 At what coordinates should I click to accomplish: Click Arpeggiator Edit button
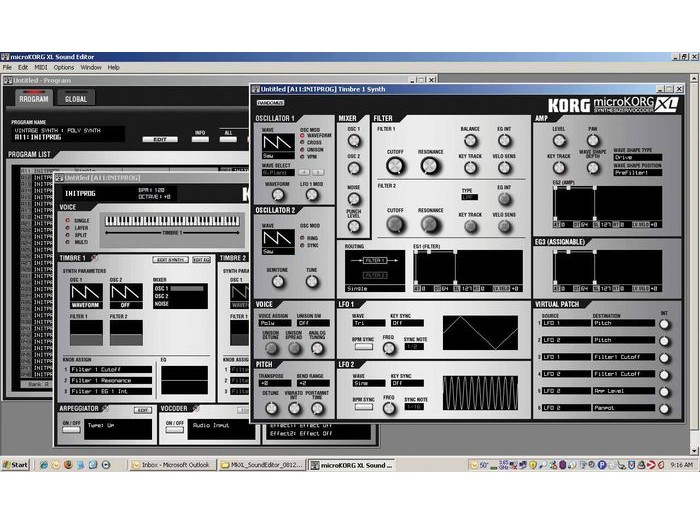pos(142,410)
